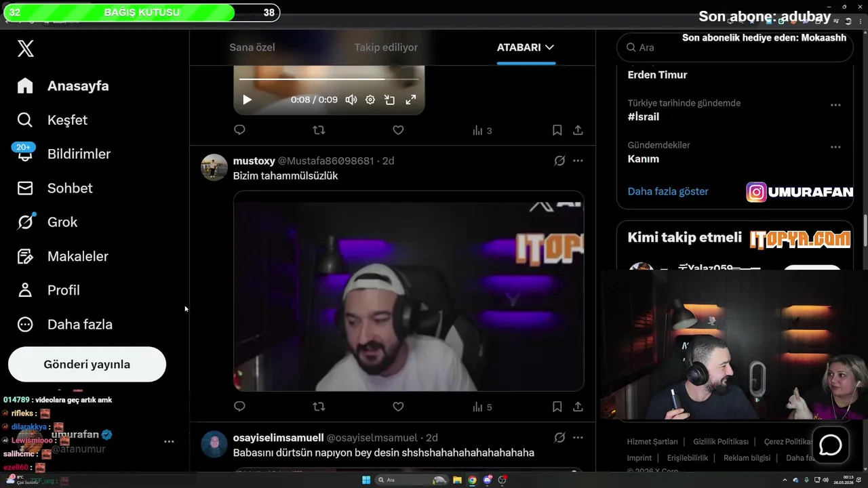The width and height of the screenshot is (868, 488).
Task: Repost the top video post
Action: 319,130
